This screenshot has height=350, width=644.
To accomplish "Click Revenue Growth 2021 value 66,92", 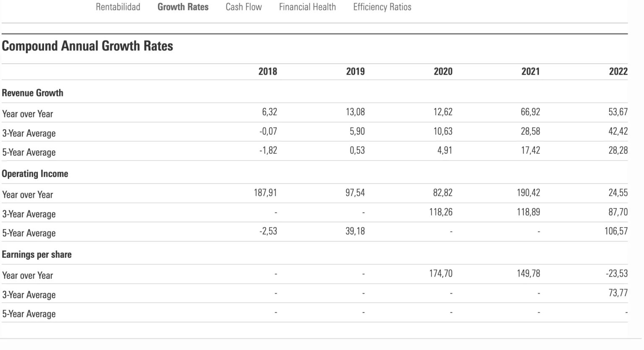I will point(530,112).
